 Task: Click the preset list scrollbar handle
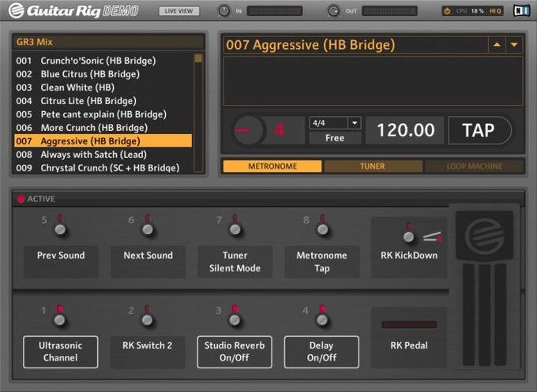coord(198,58)
